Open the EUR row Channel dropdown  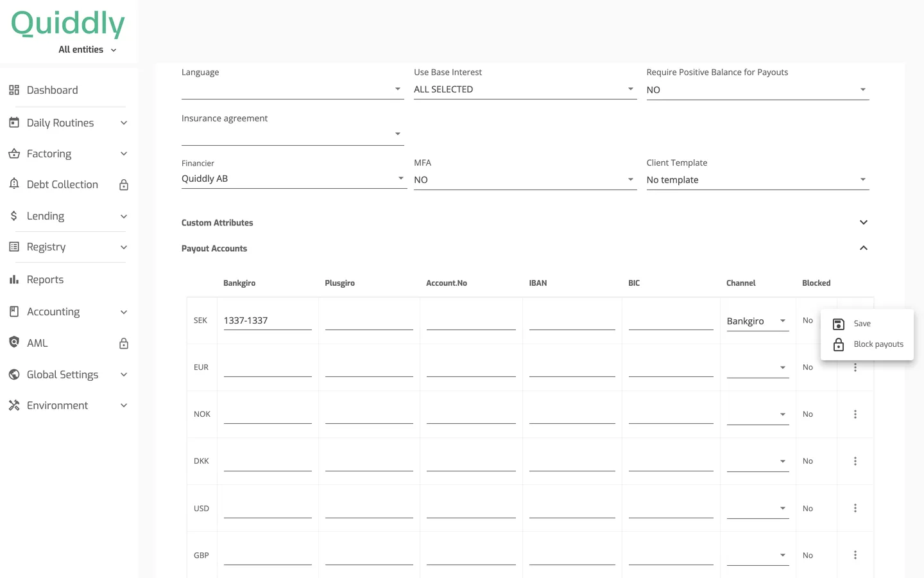tap(758, 367)
